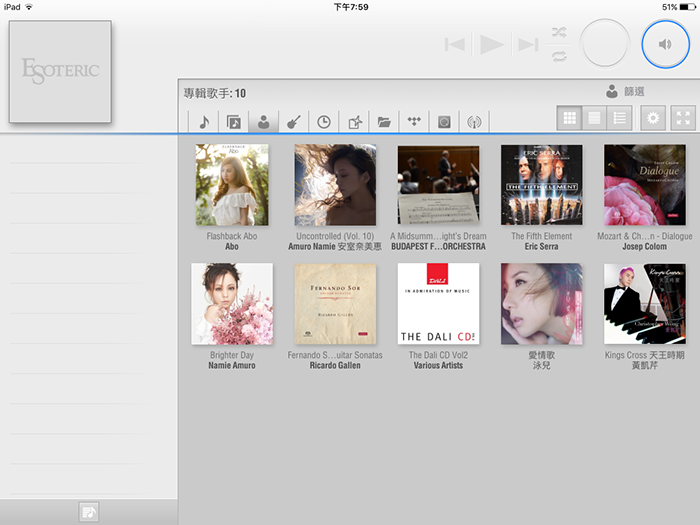Open 愛情歌 album cover
The width and height of the screenshot is (700, 525).
(x=542, y=304)
